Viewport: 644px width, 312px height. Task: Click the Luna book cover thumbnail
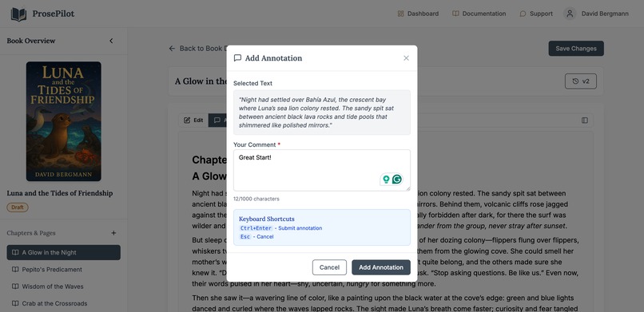point(64,121)
